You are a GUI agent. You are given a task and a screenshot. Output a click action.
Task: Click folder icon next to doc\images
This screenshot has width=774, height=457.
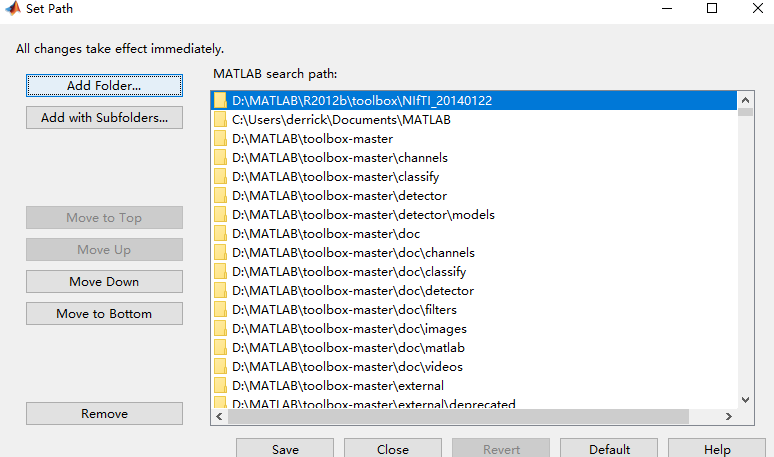[220, 329]
